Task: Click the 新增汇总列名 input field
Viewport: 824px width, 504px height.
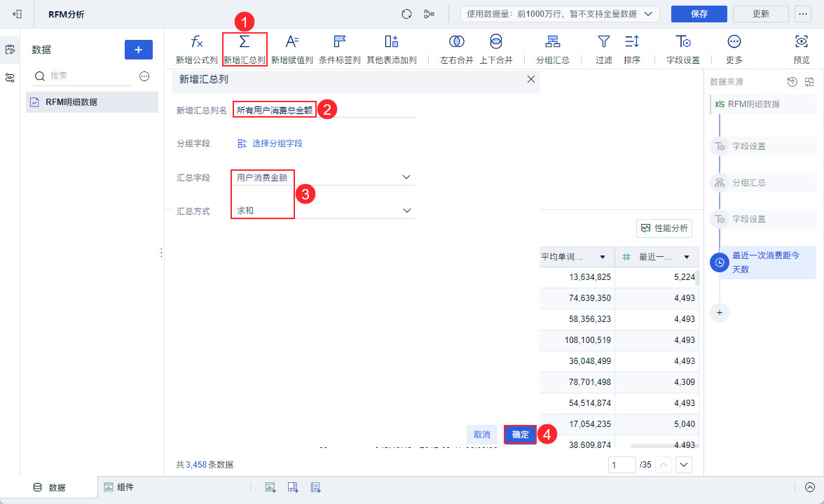Action: point(324,110)
